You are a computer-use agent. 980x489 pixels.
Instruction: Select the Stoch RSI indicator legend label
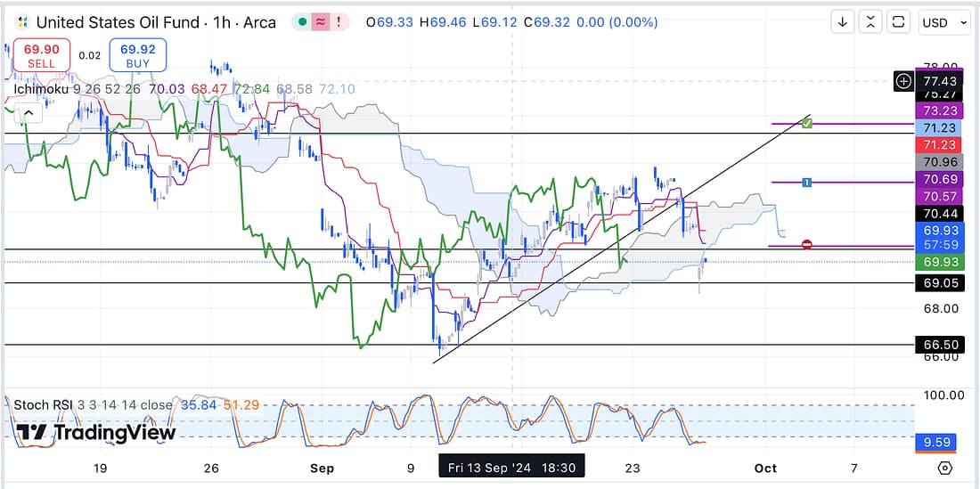pos(42,404)
